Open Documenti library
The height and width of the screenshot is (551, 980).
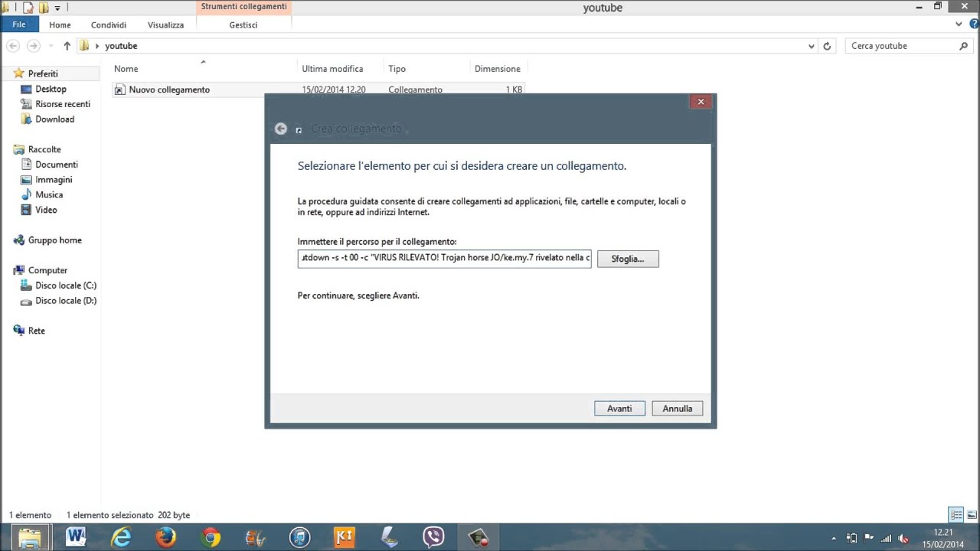click(x=57, y=165)
